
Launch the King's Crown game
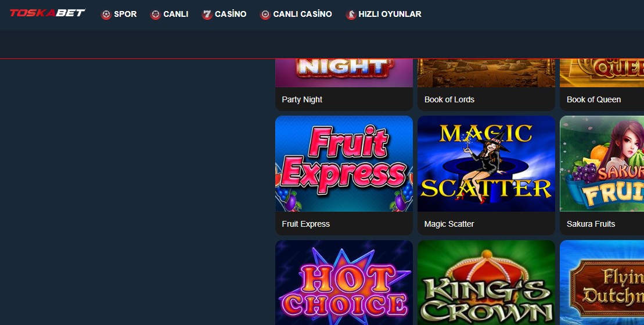tap(486, 283)
